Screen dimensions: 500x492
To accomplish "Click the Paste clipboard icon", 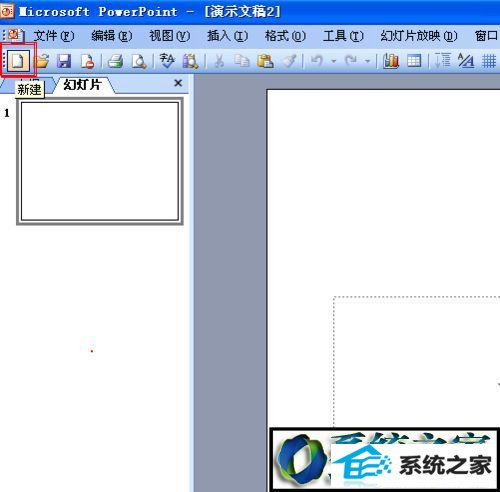I will pos(266,61).
